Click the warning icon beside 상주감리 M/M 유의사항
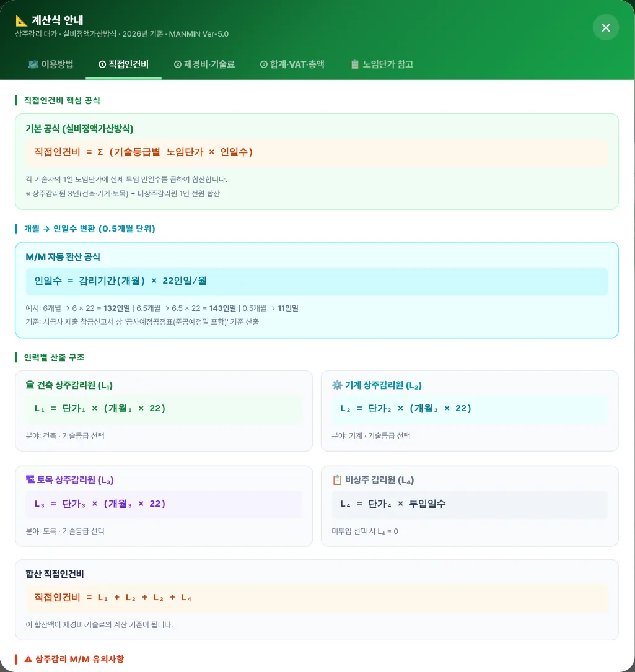The height and width of the screenshot is (672, 635). pyautogui.click(x=28, y=659)
